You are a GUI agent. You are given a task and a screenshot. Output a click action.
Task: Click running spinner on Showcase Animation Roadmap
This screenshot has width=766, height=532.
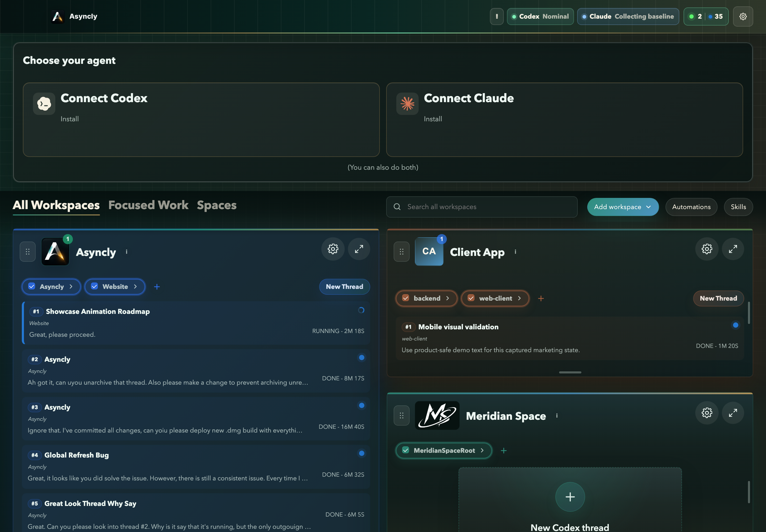tap(361, 310)
